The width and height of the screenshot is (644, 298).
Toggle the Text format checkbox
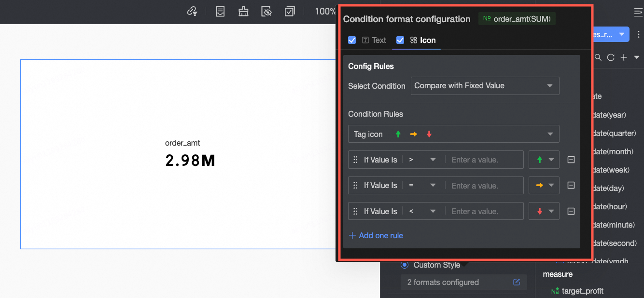[x=352, y=40]
